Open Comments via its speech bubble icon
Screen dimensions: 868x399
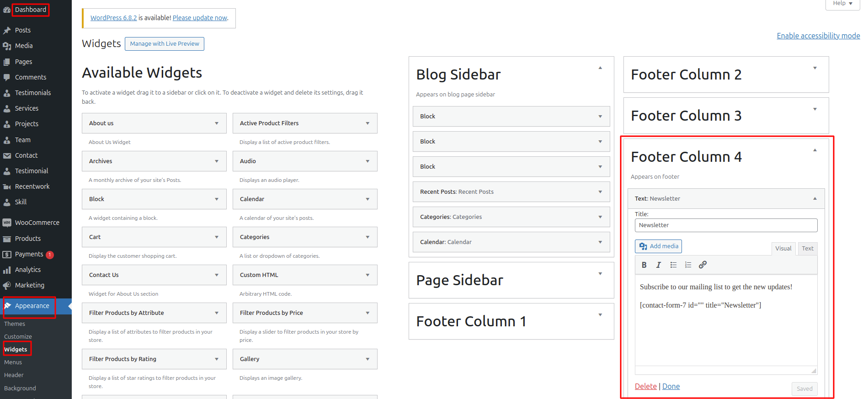pos(7,77)
